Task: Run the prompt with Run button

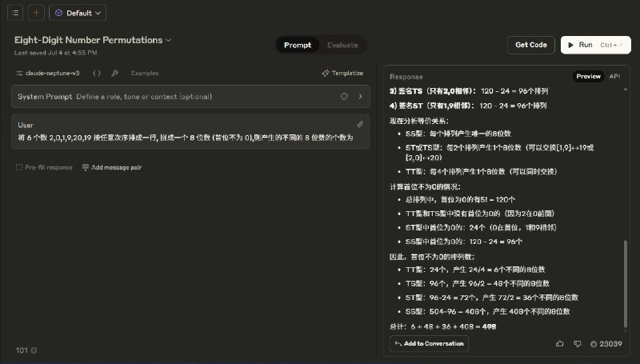Action: (595, 45)
